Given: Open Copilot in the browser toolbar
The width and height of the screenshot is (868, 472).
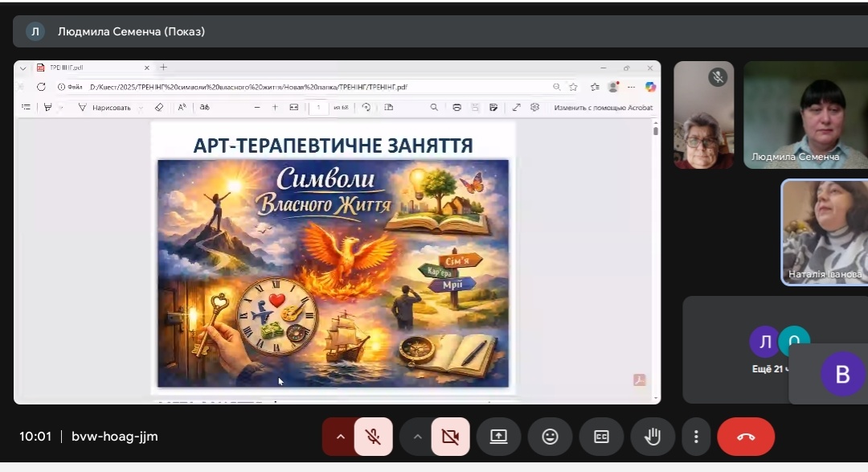Looking at the screenshot, I should click(x=650, y=86).
